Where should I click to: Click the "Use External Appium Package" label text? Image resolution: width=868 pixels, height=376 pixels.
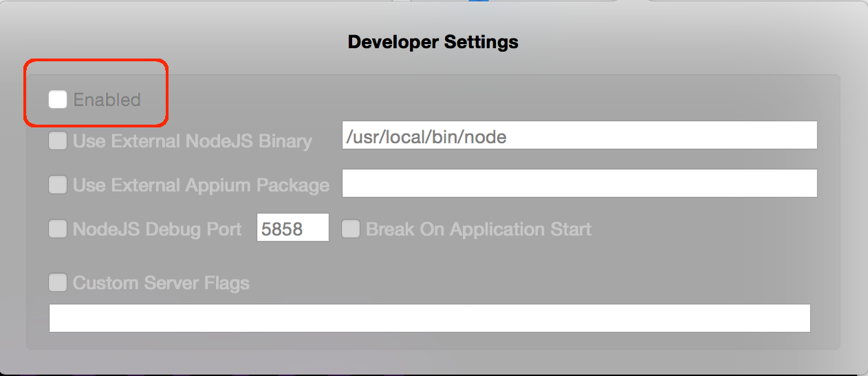[201, 185]
